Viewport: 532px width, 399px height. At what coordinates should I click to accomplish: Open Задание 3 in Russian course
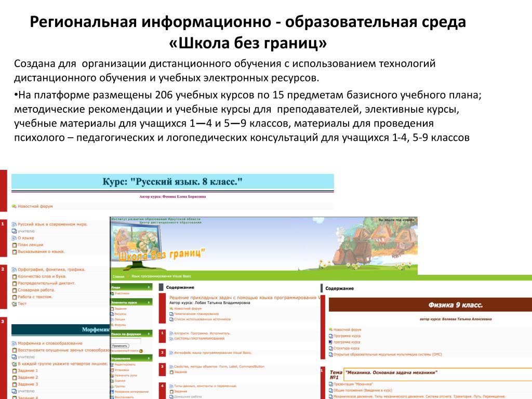click(28, 384)
